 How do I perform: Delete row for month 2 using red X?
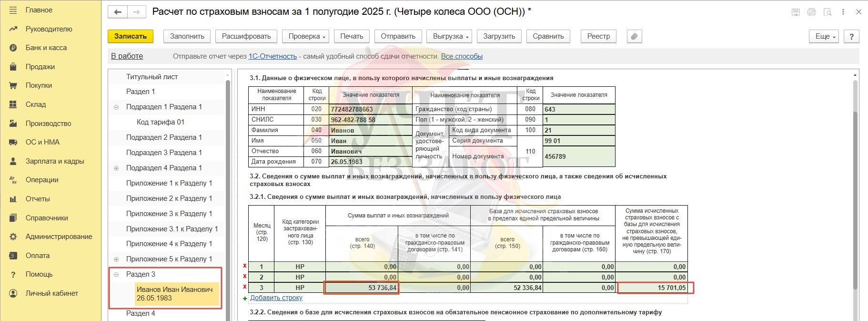pos(245,277)
